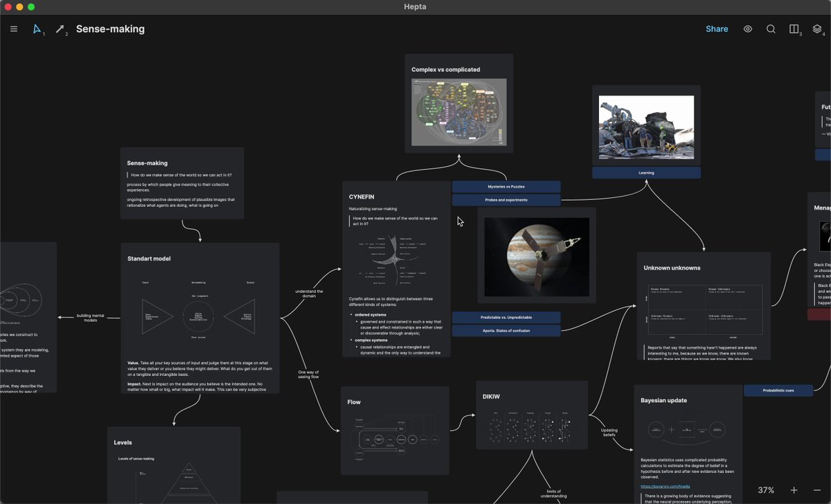Open the Probabilistic cues card
Screen dimensions: 831x504
coord(778,390)
